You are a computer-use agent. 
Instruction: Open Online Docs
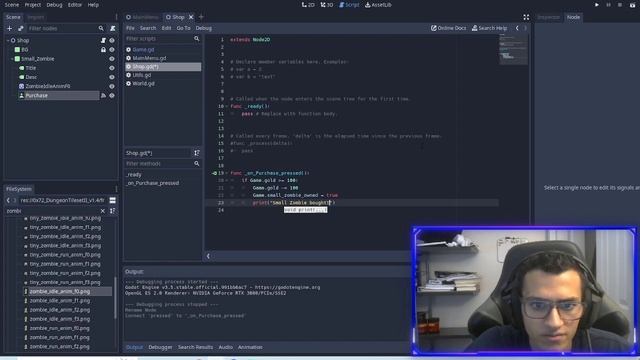[448, 28]
